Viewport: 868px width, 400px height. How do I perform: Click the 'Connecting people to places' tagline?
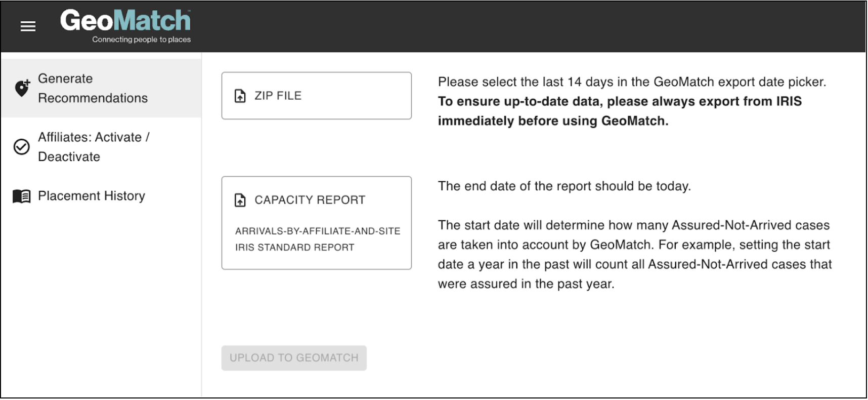pyautogui.click(x=141, y=39)
